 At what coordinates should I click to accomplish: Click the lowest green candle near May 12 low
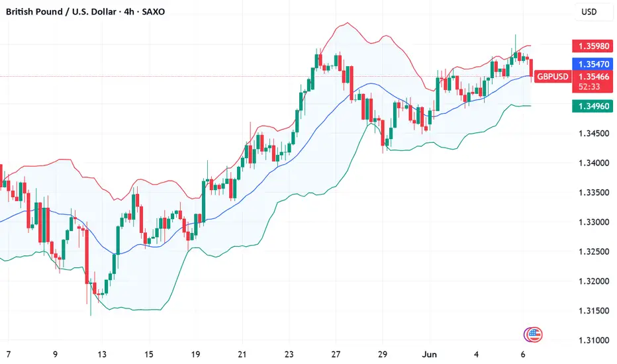[91, 291]
